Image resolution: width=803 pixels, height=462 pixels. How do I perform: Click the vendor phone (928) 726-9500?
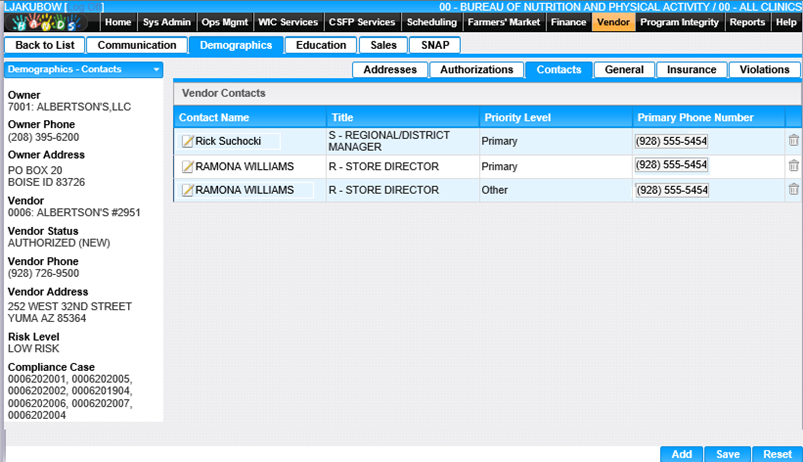click(x=44, y=274)
